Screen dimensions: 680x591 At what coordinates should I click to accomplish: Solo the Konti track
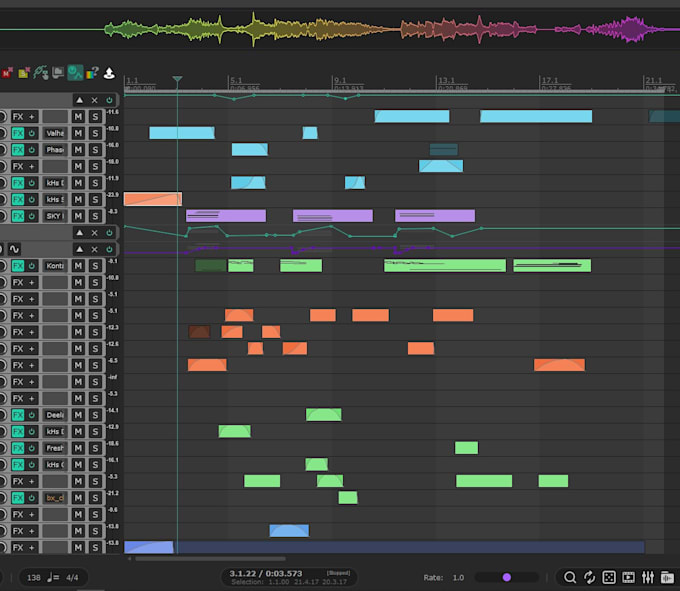click(x=95, y=266)
